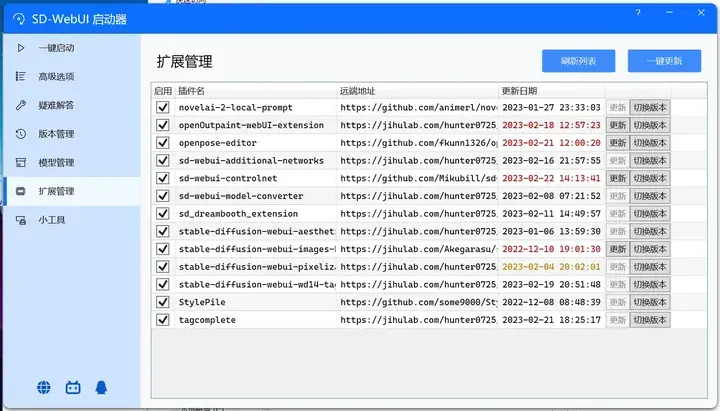The width and height of the screenshot is (720, 411).
Task: Click the github.com/Mikubill URL cell
Action: [418, 178]
